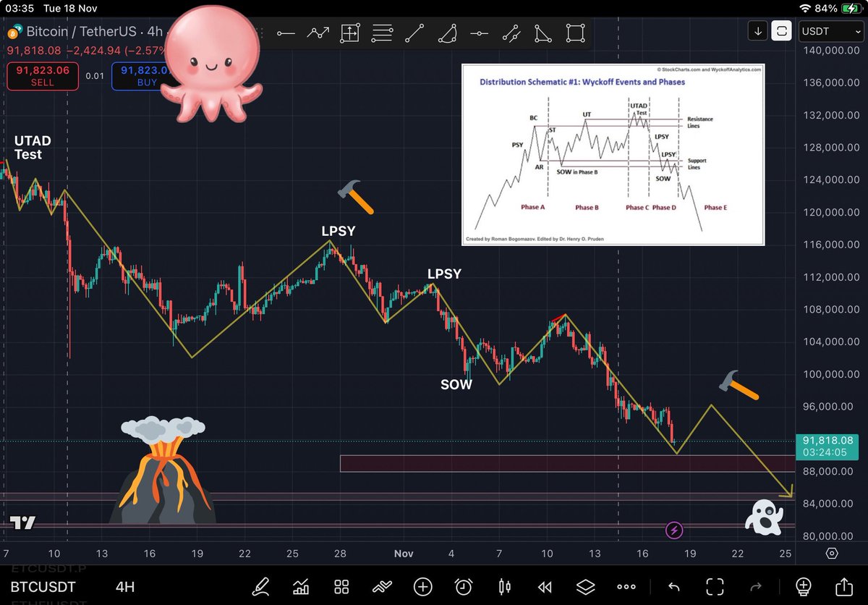Select the horizontal line drawing tool
The image size is (868, 605).
pyautogui.click(x=286, y=33)
